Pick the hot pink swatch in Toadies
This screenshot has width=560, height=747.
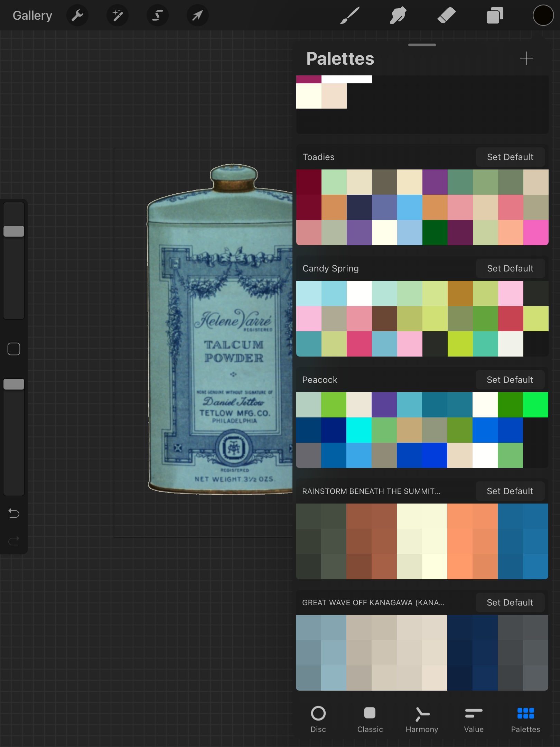point(536,232)
